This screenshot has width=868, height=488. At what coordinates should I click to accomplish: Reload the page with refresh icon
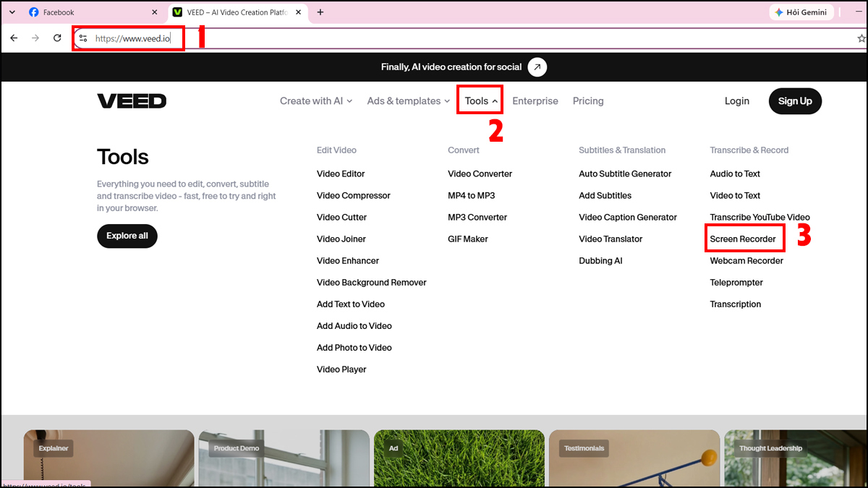[x=57, y=38]
